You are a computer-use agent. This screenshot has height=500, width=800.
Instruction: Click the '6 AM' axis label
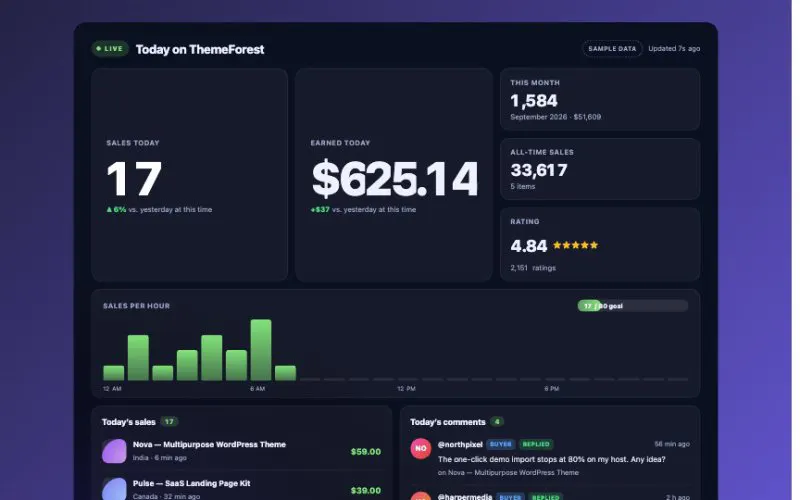point(257,389)
